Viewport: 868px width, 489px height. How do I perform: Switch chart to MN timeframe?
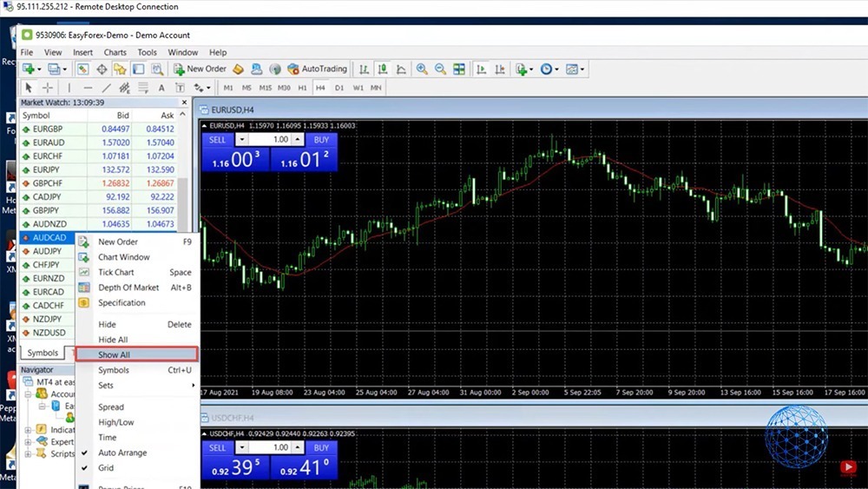pyautogui.click(x=376, y=88)
